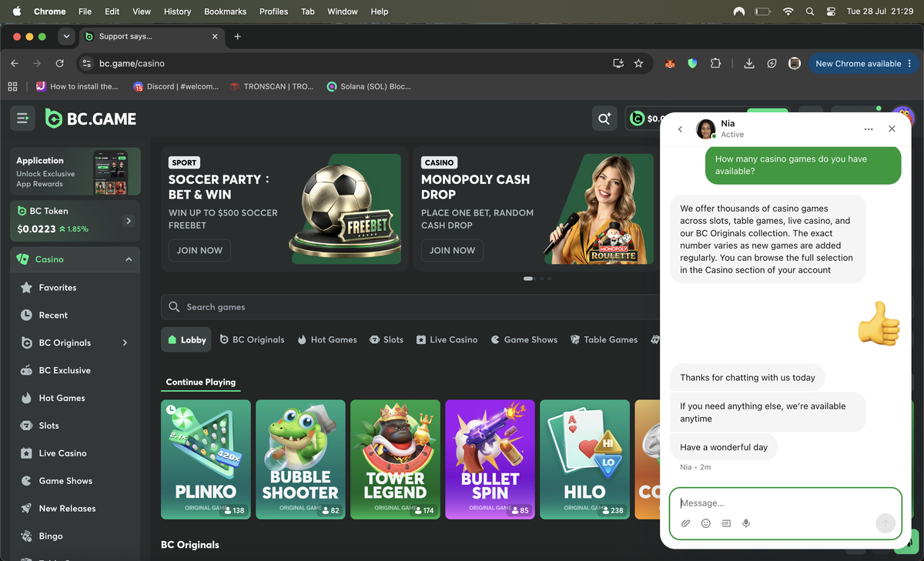Screen dimensions: 924x561
Task: Expand the BC Token price chevron
Action: 129,221
